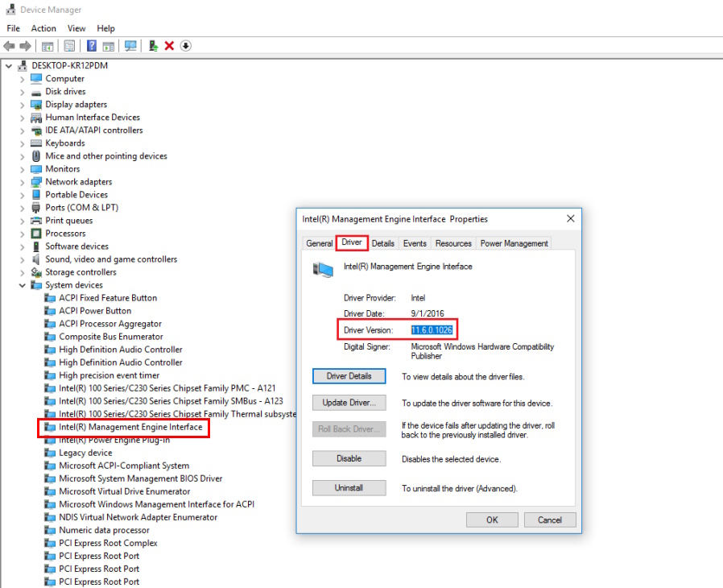Expand the Portable Devices category

(x=22, y=195)
